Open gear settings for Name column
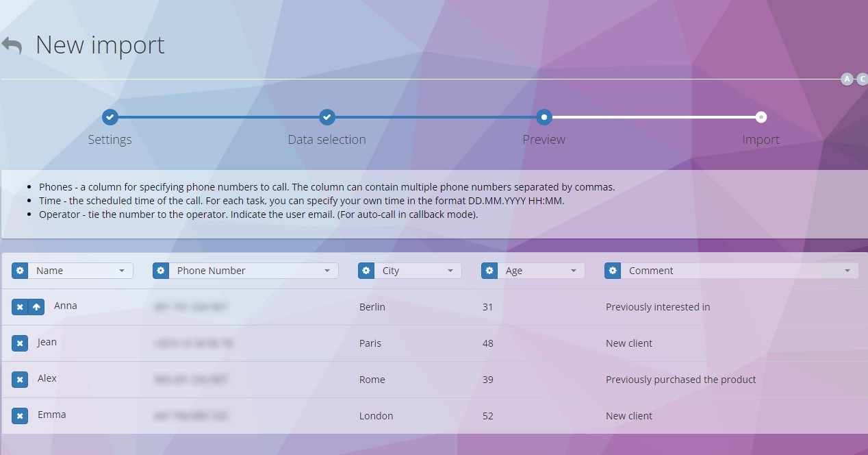Screen dimensions: 868x455 [20, 271]
